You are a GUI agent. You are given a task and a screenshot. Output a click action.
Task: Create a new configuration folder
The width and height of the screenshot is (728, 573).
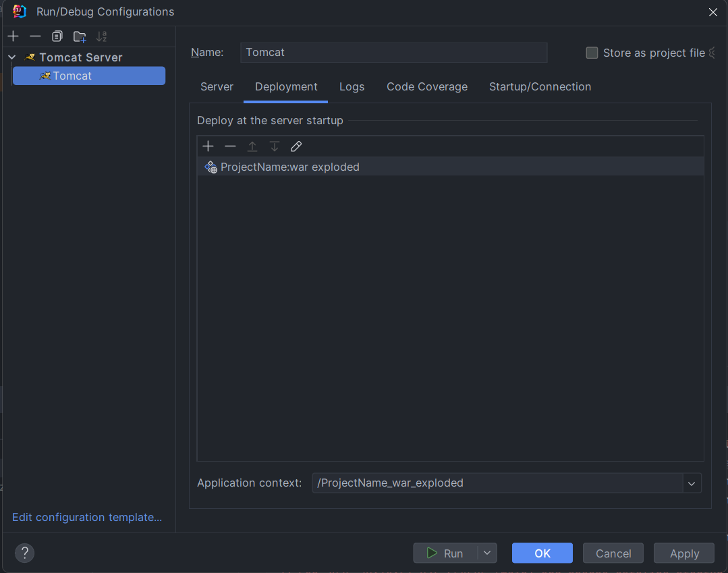coord(80,36)
